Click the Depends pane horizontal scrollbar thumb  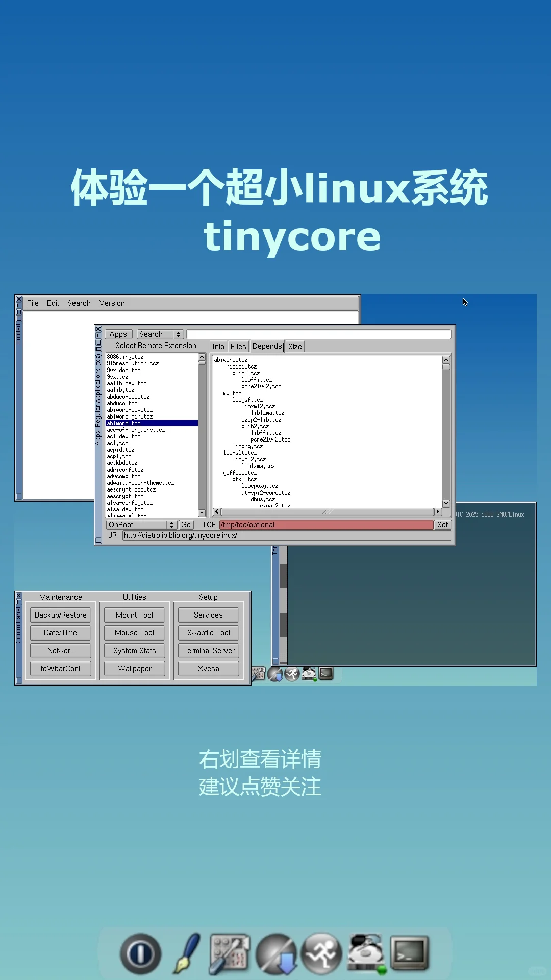(x=327, y=511)
